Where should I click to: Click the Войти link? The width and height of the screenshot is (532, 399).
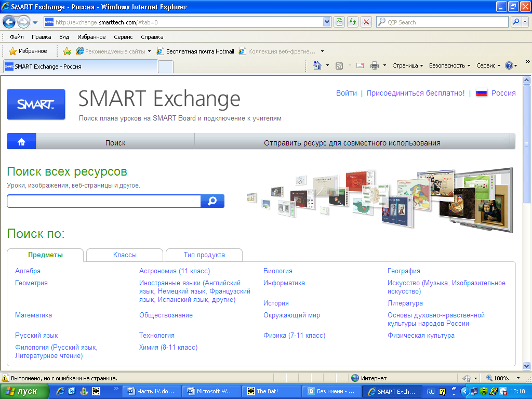[x=347, y=93]
